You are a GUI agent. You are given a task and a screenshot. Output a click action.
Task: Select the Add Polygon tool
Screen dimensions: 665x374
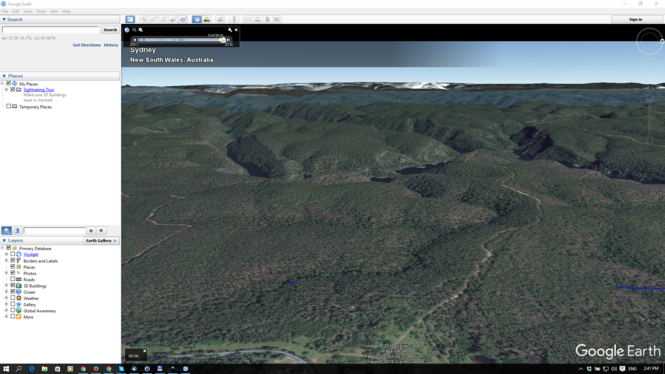[x=154, y=20]
